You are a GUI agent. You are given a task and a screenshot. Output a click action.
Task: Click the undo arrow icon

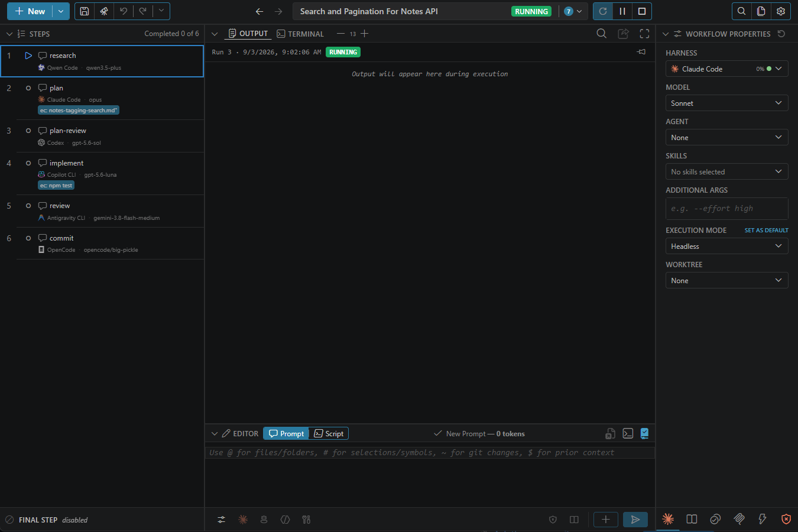124,11
